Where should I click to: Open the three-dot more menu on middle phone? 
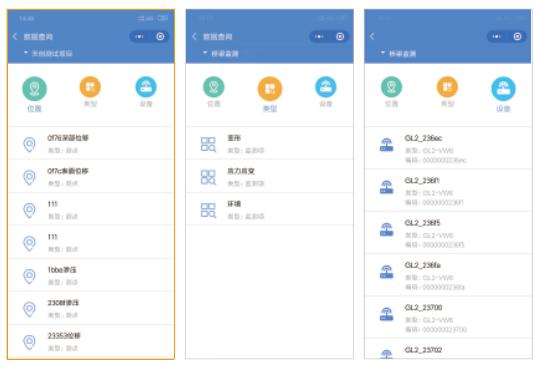[x=319, y=36]
